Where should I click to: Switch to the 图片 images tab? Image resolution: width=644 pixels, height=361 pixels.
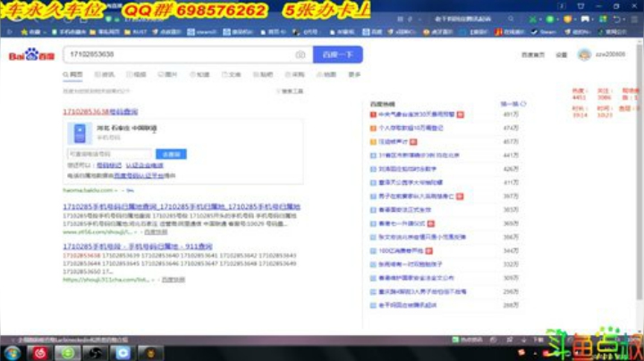click(168, 75)
